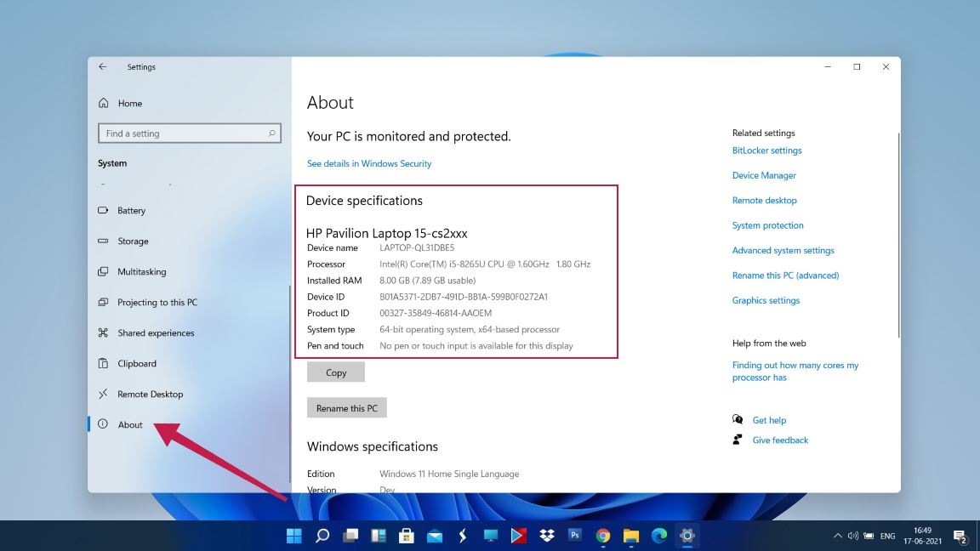Open Remote Desktop settings
The image size is (980, 551).
pos(150,395)
